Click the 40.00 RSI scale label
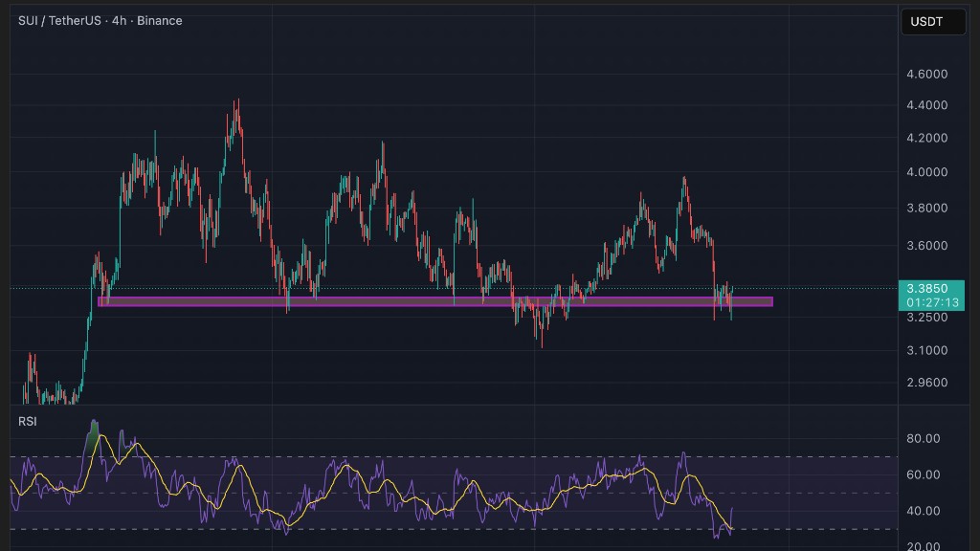The width and height of the screenshot is (980, 551). click(923, 511)
